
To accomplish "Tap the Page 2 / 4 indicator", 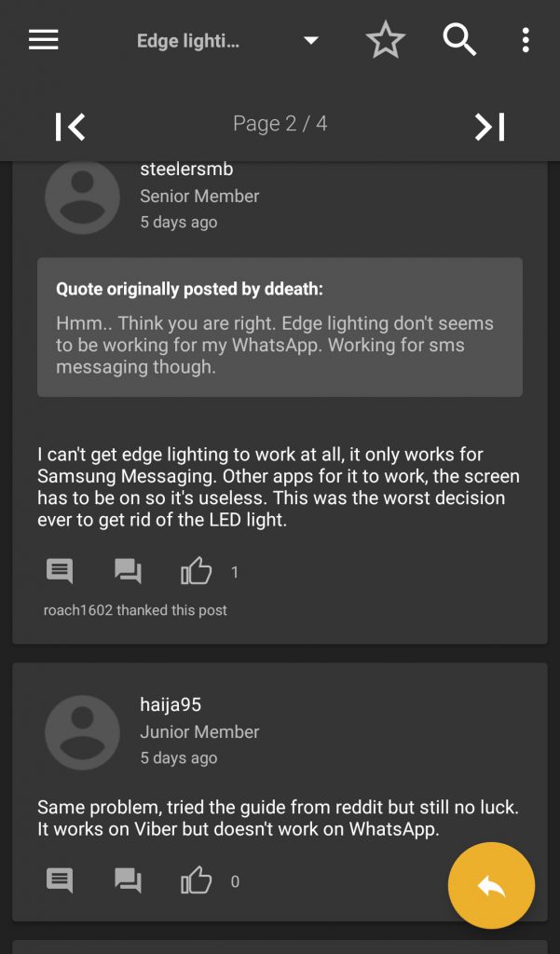I will (280, 124).
